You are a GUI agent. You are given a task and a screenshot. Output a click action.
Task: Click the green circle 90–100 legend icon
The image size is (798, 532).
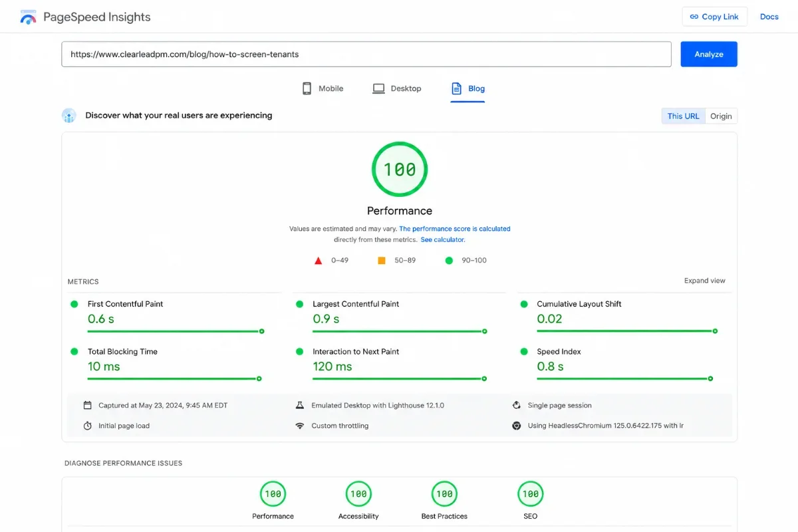pyautogui.click(x=449, y=261)
